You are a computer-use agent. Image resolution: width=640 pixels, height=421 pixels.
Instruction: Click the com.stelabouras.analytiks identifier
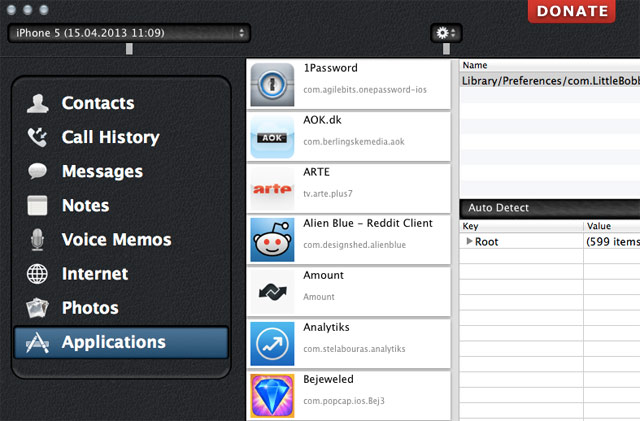[x=354, y=349]
